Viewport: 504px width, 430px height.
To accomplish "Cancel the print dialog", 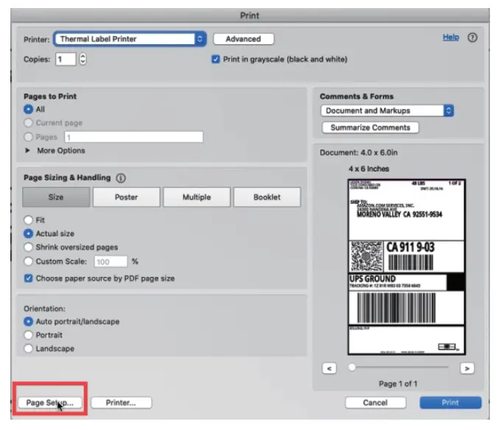I will pyautogui.click(x=375, y=403).
